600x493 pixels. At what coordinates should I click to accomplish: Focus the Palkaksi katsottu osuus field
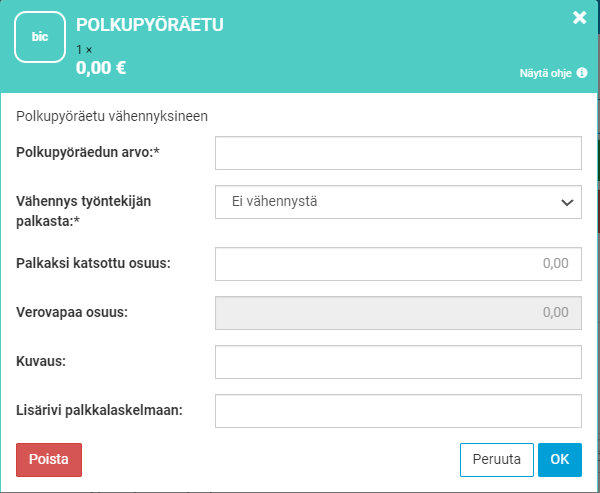398,264
